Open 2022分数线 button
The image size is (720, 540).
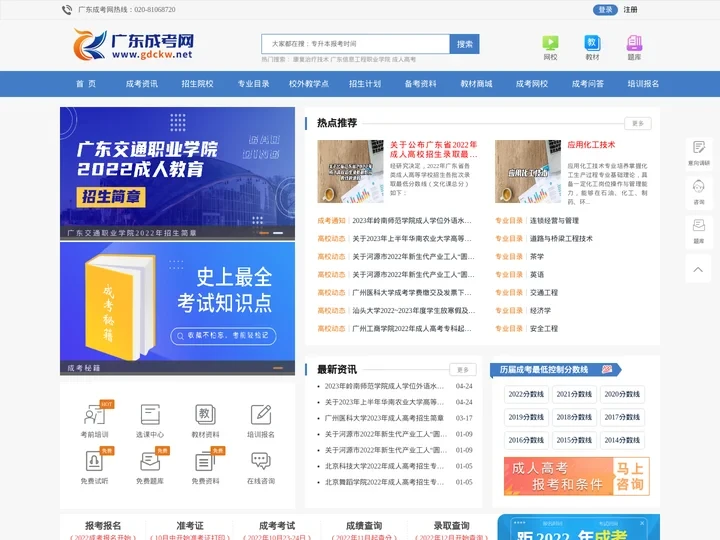526,394
